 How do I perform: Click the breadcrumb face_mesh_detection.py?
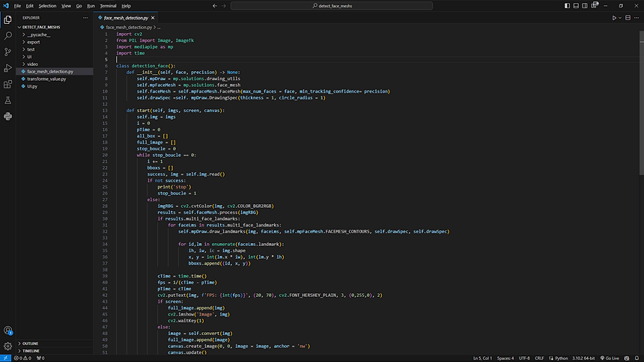click(129, 28)
